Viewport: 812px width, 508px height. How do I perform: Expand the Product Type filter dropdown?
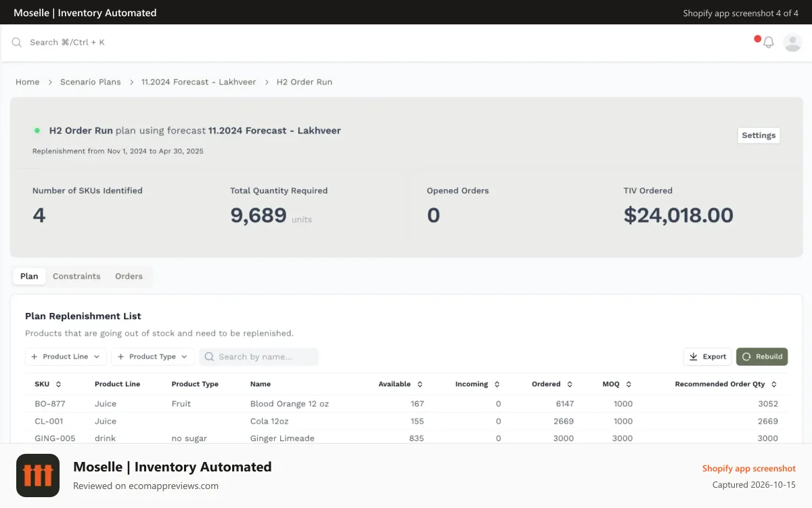coord(153,356)
